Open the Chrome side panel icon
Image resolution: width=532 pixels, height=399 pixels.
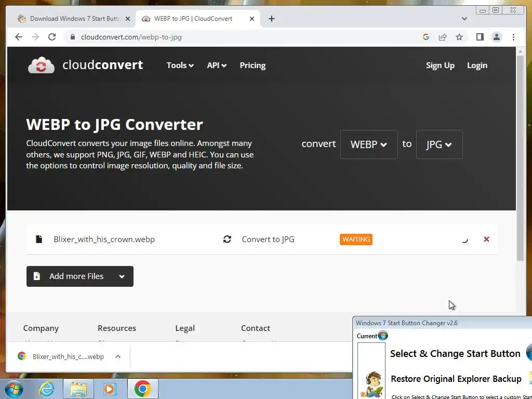click(x=480, y=37)
